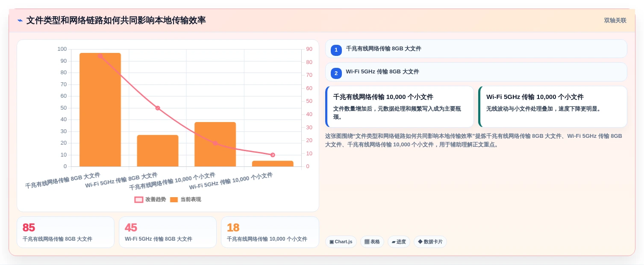Click the 表格 tag chip
Image resolution: width=644 pixels, height=265 pixels.
click(x=372, y=242)
